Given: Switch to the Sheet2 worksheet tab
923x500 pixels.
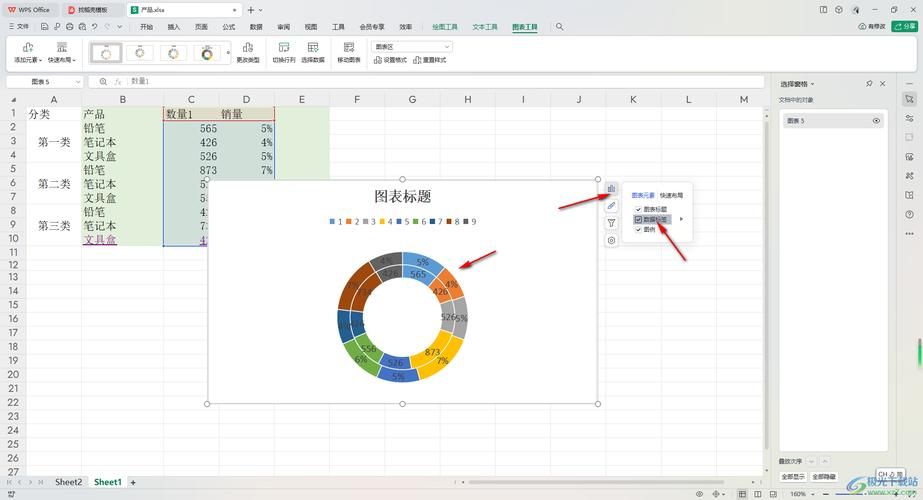Looking at the screenshot, I should point(69,482).
